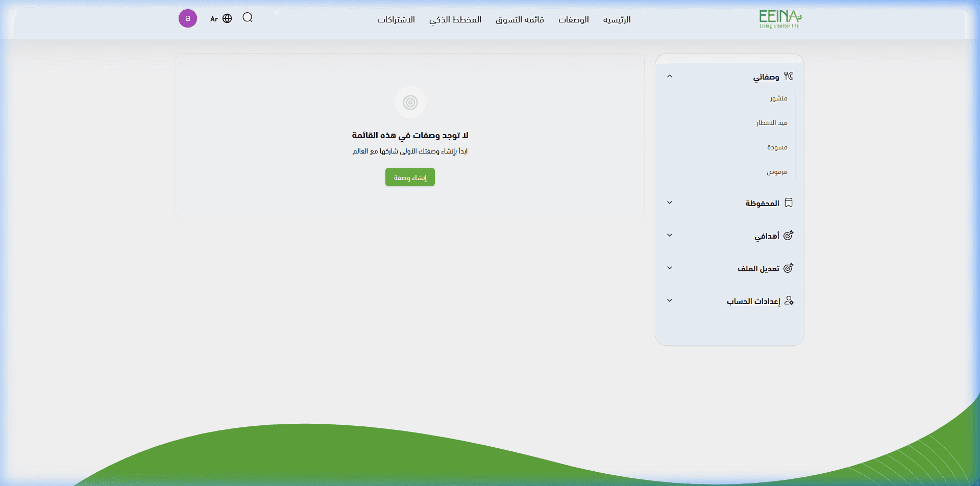Open المخطط الذكي in the navigation
The height and width of the screenshot is (486, 980).
455,19
